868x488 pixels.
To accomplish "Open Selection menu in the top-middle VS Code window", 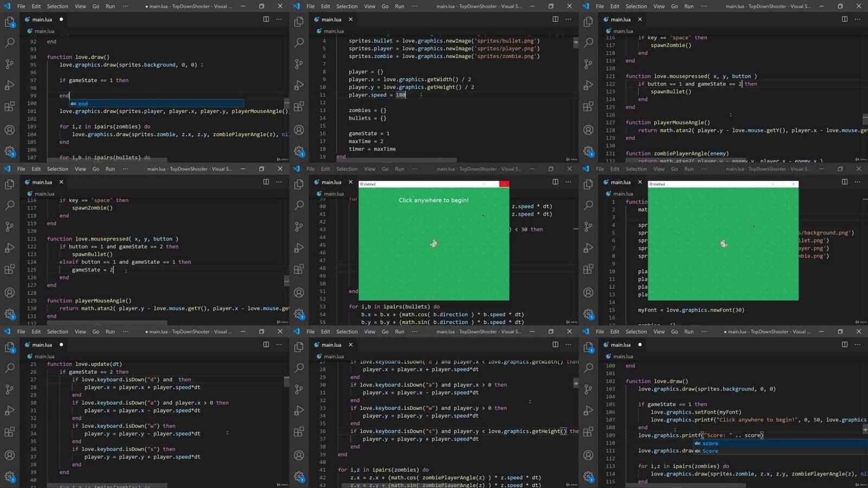I will pos(347,7).
